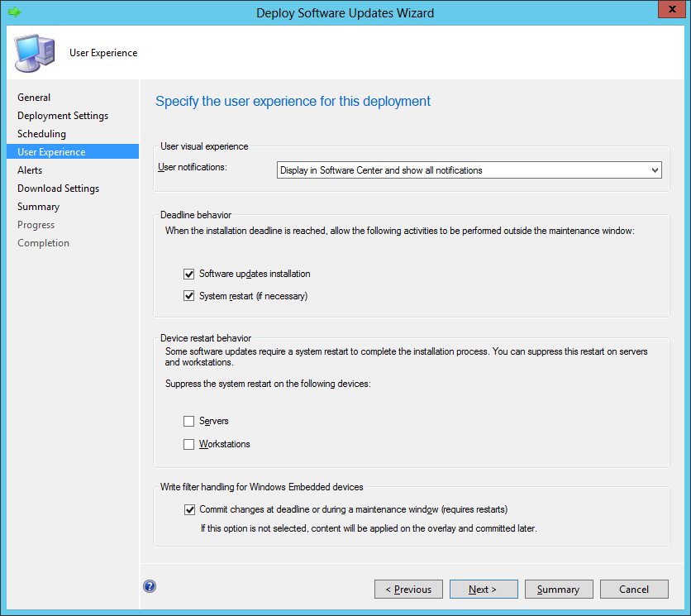Navigate to Download Settings step

(58, 189)
